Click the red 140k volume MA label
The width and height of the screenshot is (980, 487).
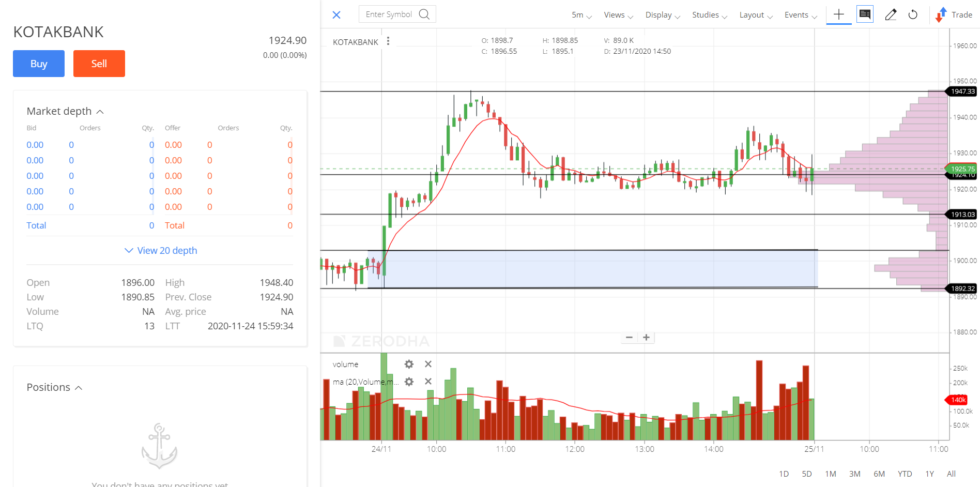point(957,400)
